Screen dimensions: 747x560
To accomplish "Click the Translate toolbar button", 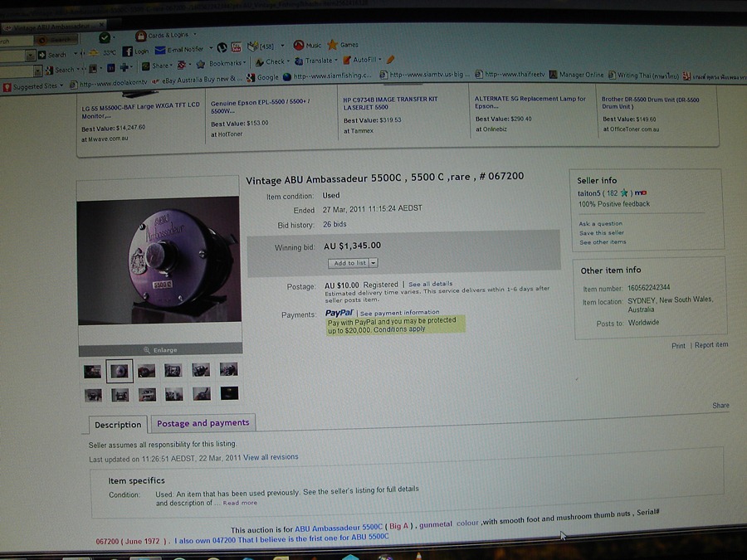I will point(313,61).
